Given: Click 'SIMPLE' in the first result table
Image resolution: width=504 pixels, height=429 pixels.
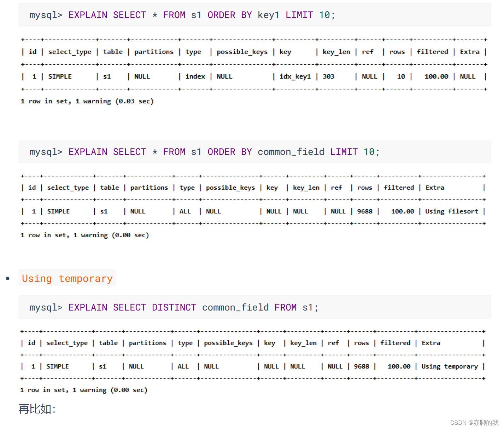Looking at the screenshot, I should click(x=60, y=76).
